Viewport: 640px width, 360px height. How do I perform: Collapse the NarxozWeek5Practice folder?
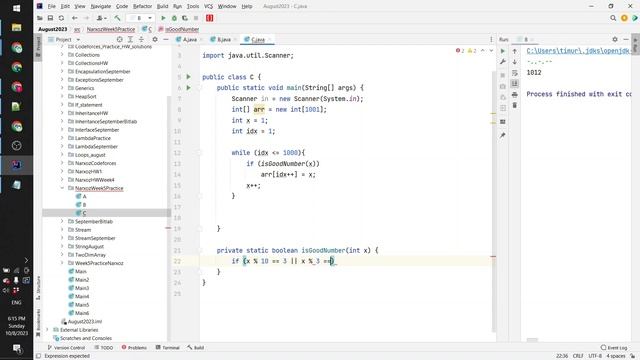62,188
